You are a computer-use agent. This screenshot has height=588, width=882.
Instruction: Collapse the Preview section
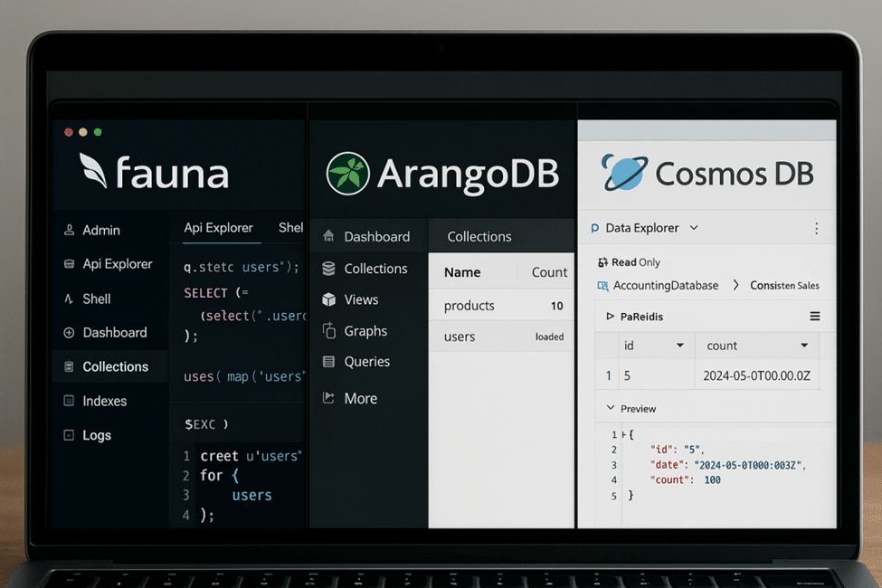(611, 409)
